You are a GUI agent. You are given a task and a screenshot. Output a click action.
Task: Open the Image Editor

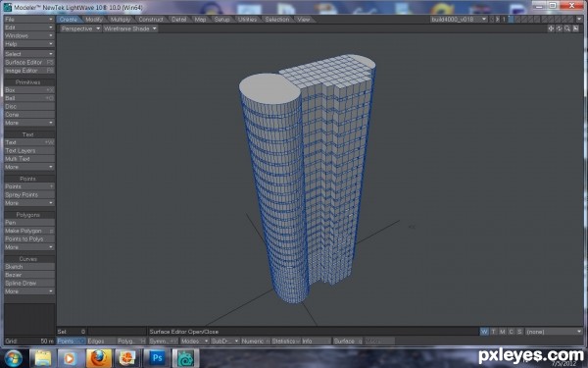(29, 71)
